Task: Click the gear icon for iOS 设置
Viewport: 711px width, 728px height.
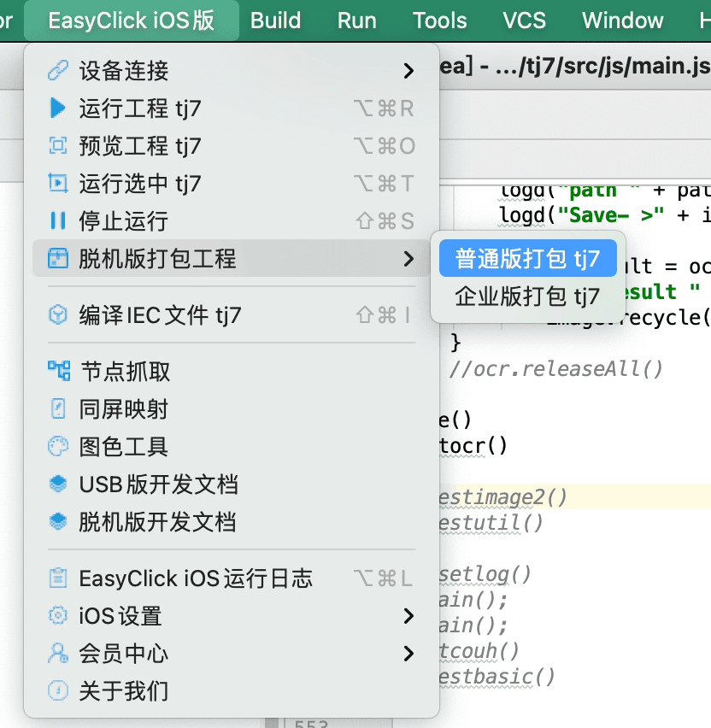Action: pyautogui.click(x=58, y=616)
